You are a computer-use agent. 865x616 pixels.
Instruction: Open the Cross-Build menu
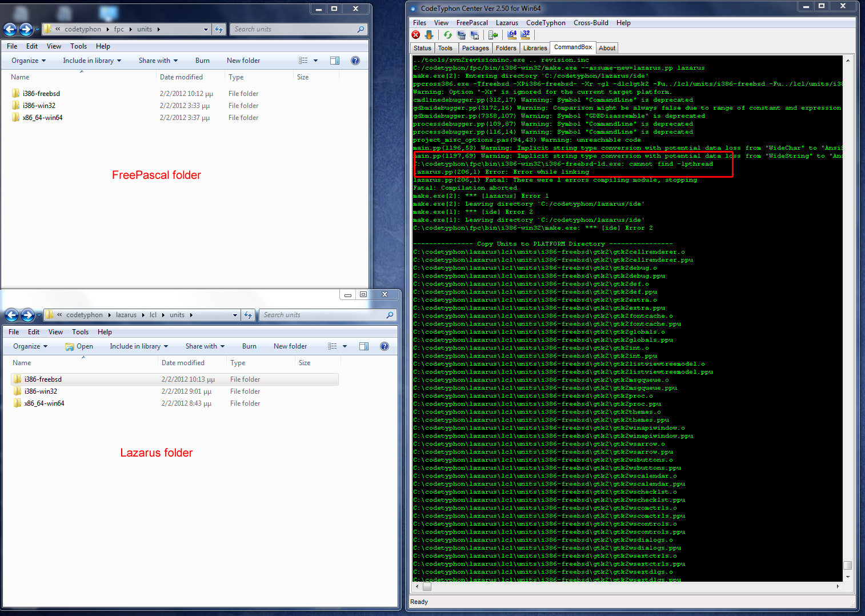(x=591, y=23)
